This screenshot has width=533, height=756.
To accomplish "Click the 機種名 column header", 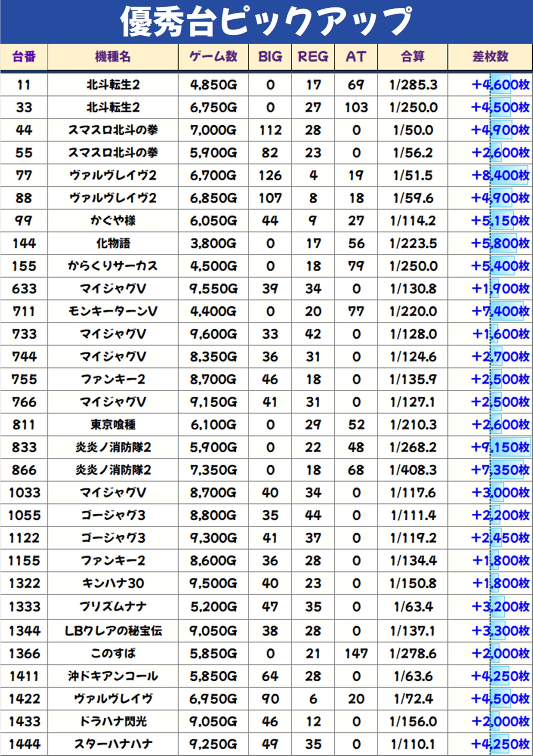I will click(x=113, y=57).
